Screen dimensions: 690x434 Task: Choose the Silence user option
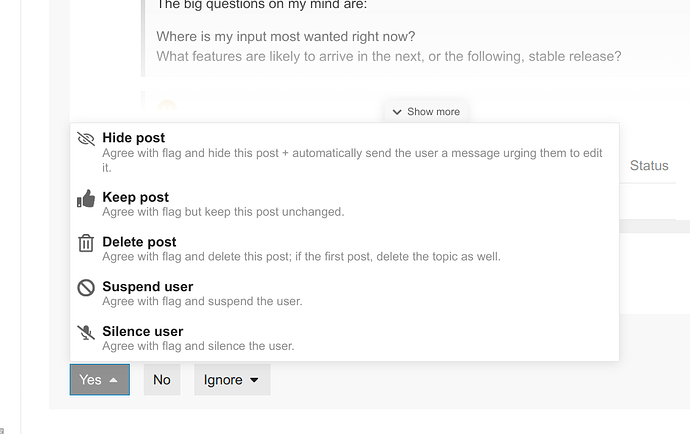click(345, 338)
